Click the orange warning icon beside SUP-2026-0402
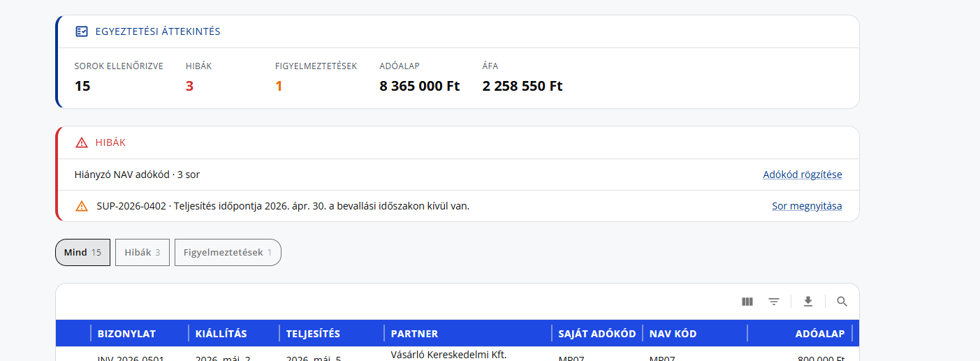Viewport: 980px width, 361px height. click(82, 206)
